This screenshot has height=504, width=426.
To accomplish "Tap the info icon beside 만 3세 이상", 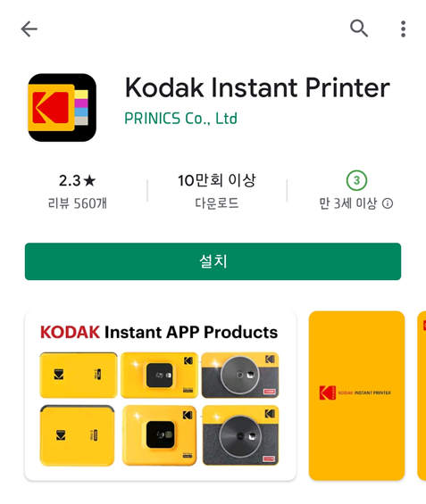I will click(x=388, y=203).
